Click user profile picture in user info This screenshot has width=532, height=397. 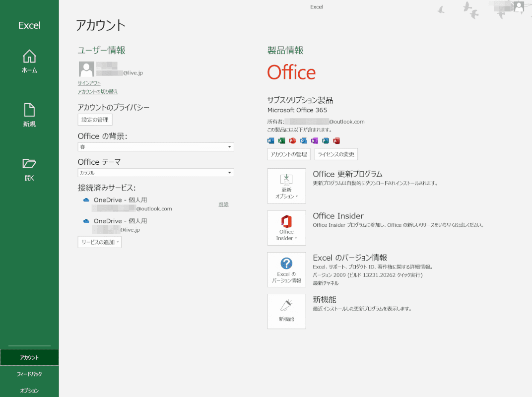click(x=86, y=69)
